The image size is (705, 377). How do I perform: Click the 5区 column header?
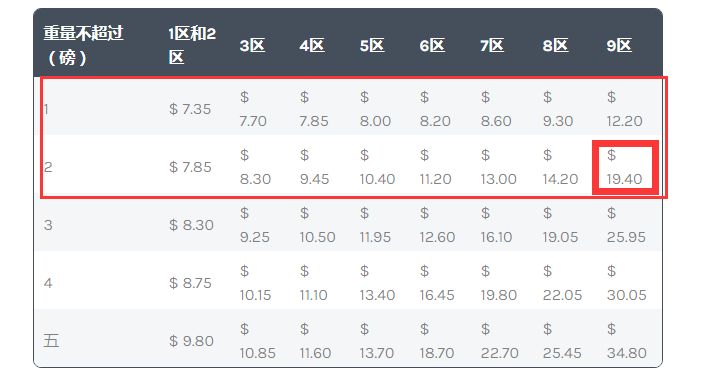click(372, 45)
